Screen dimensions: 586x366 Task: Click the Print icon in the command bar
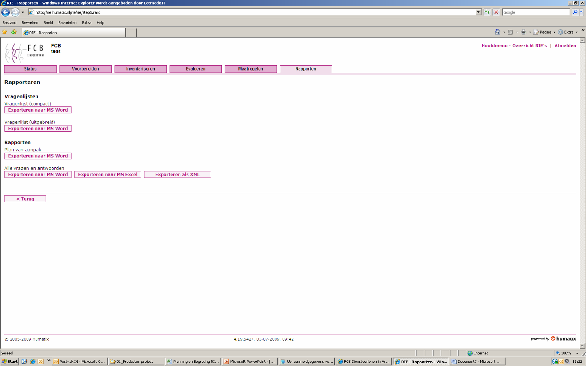(x=523, y=32)
